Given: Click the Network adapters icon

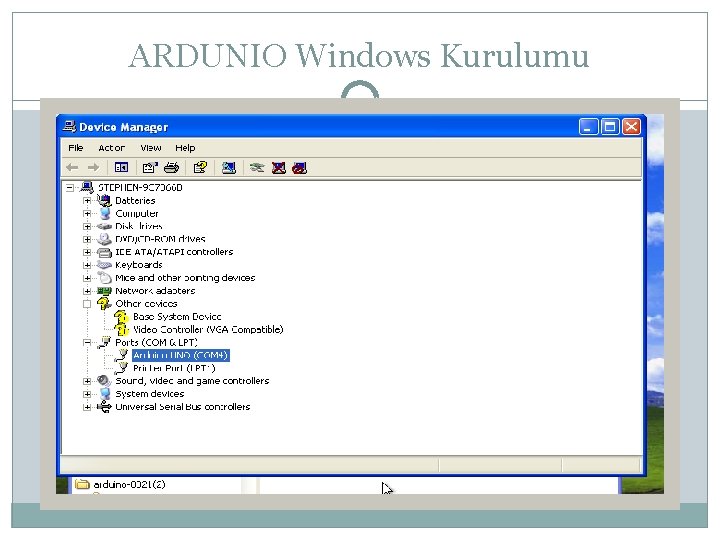Looking at the screenshot, I should click(x=104, y=291).
